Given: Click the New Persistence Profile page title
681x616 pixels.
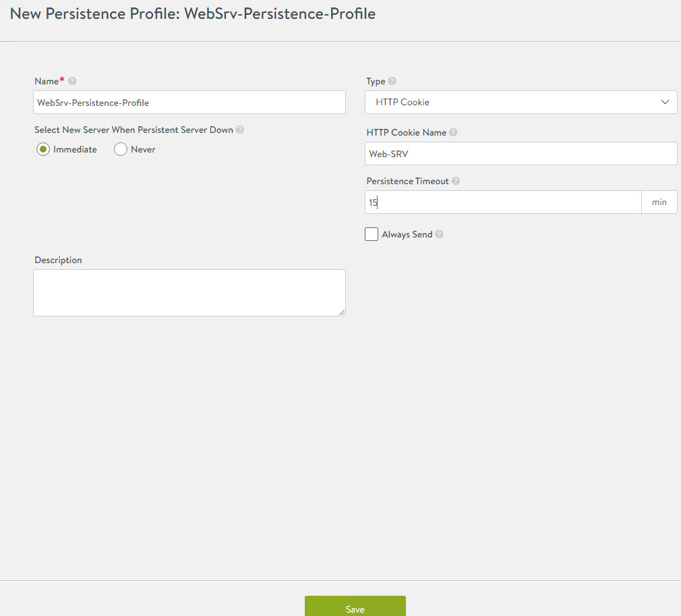Looking at the screenshot, I should tap(191, 13).
